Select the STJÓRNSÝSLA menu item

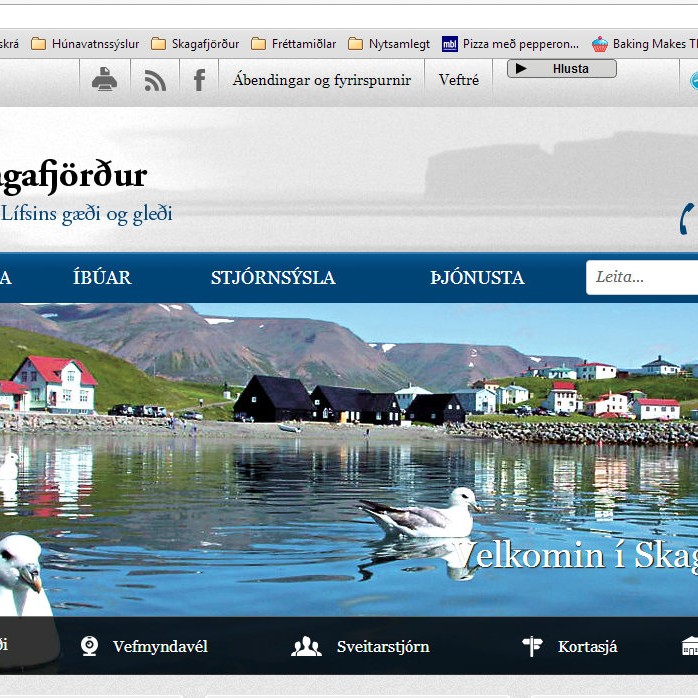tap(273, 277)
